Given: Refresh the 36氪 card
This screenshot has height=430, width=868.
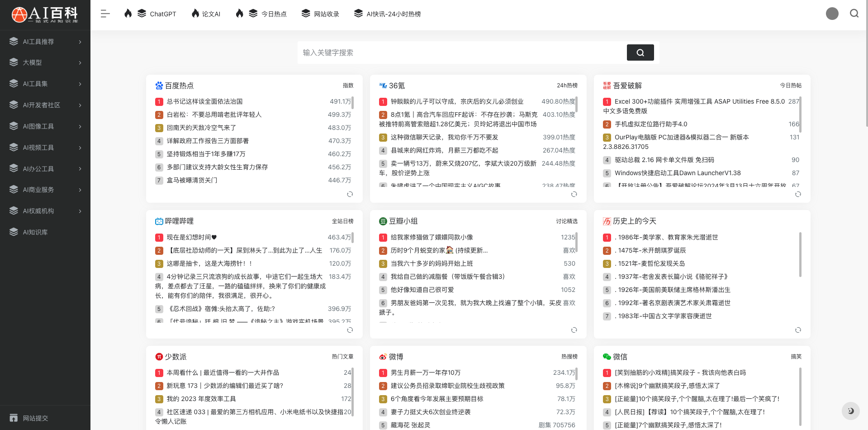Looking at the screenshot, I should pyautogui.click(x=574, y=194).
